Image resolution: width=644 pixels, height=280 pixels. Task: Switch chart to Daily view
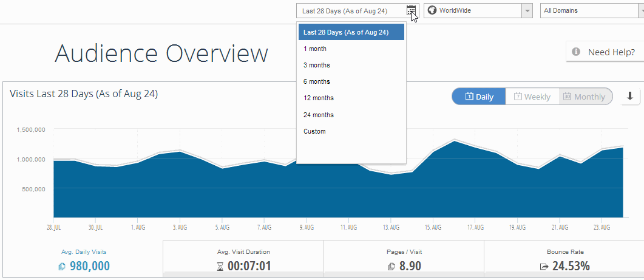[x=478, y=97]
